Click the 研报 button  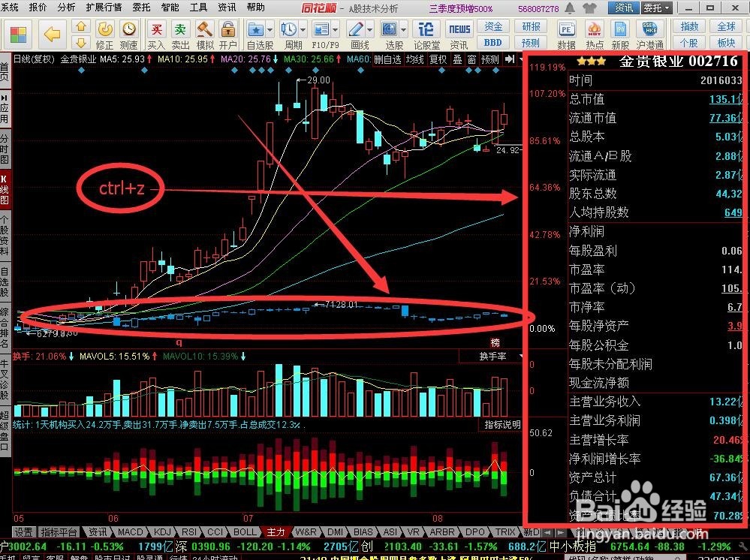tap(531, 27)
